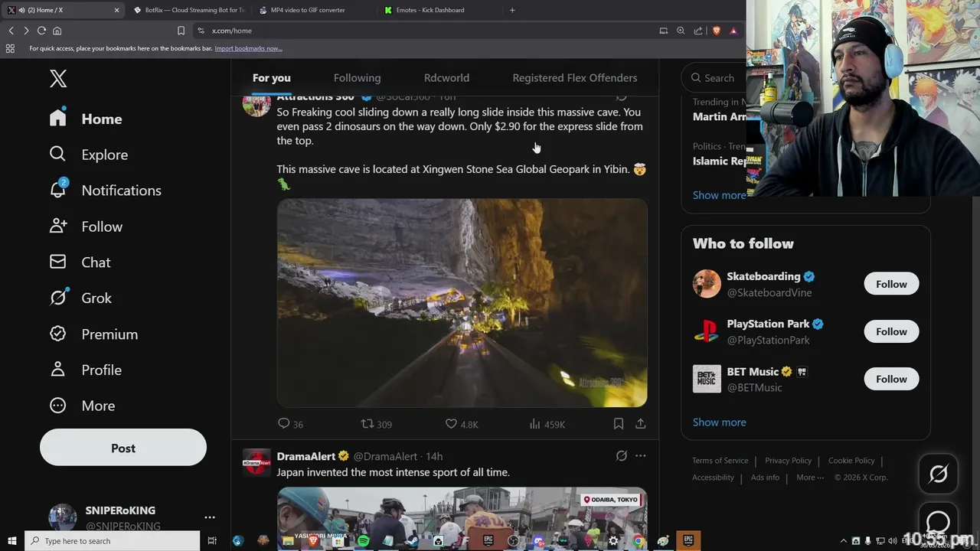Switch to MP4 video to GIF converter tab
Image resolution: width=980 pixels, height=551 pixels.
click(x=314, y=10)
